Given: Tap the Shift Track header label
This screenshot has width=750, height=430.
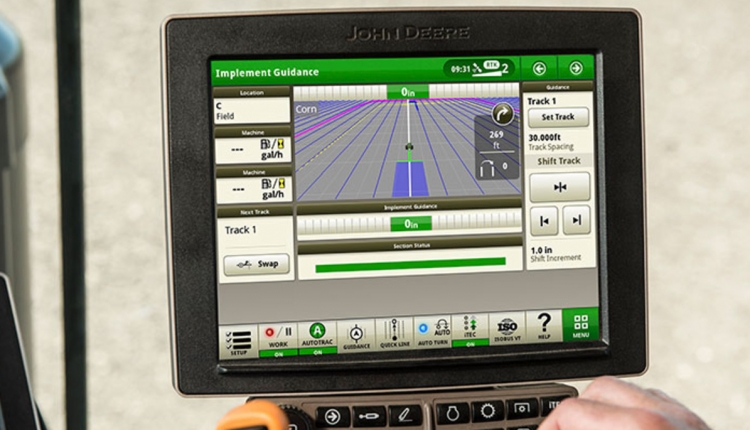Looking at the screenshot, I should pos(559,161).
